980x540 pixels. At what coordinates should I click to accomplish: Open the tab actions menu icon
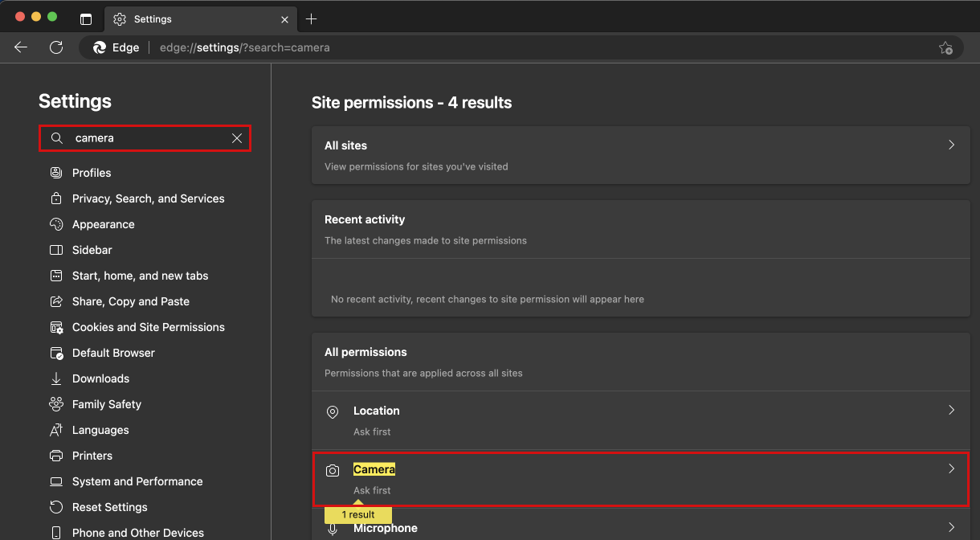(86, 19)
